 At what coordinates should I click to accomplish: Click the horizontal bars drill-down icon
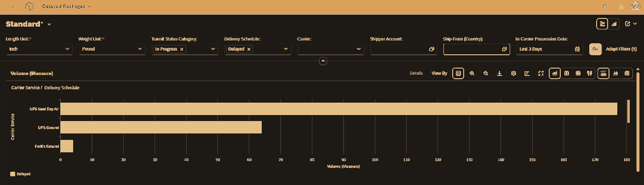click(527, 73)
